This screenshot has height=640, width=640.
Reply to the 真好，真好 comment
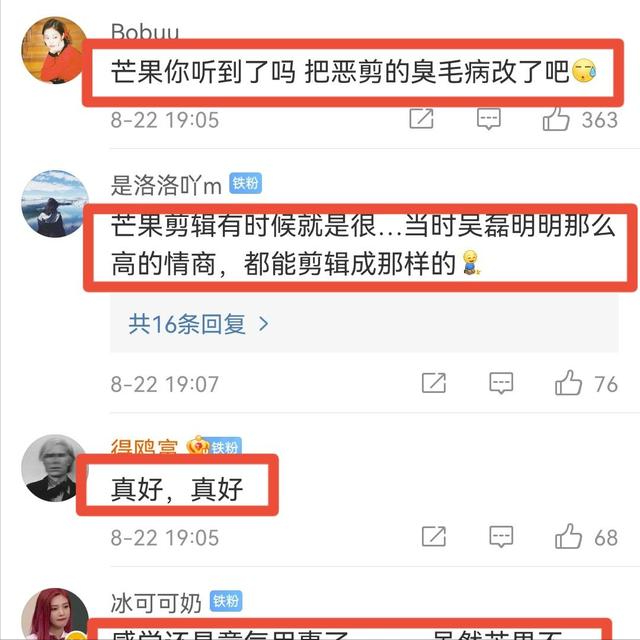[501, 537]
